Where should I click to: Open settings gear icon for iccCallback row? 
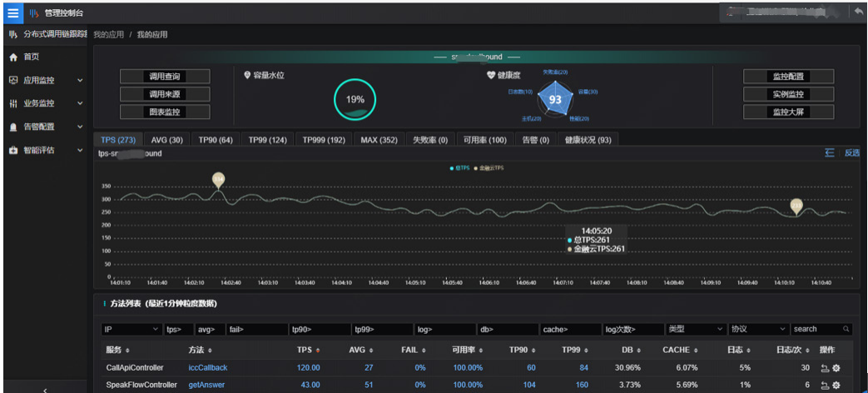click(x=836, y=368)
